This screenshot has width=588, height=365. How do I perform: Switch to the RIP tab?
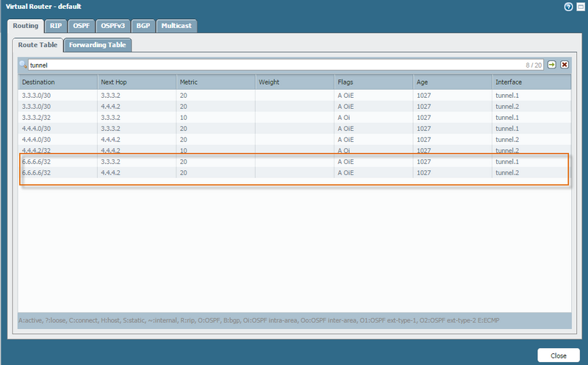click(x=56, y=26)
